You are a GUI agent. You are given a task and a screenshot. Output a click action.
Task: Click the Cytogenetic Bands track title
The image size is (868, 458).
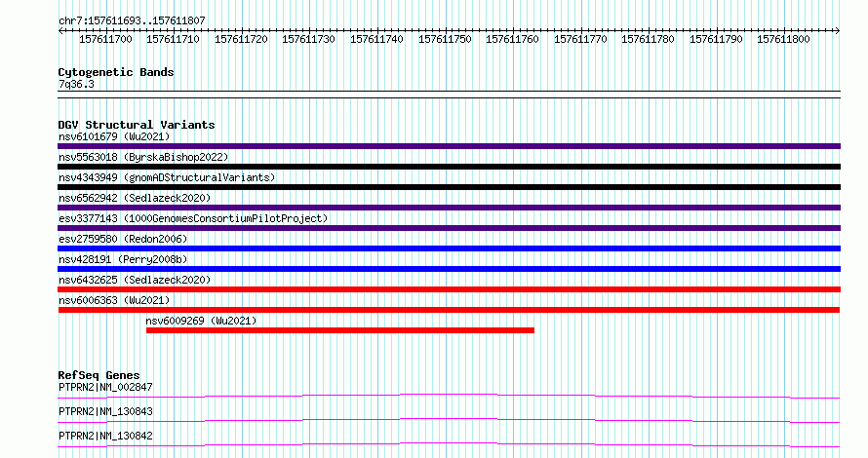pyautogui.click(x=116, y=72)
